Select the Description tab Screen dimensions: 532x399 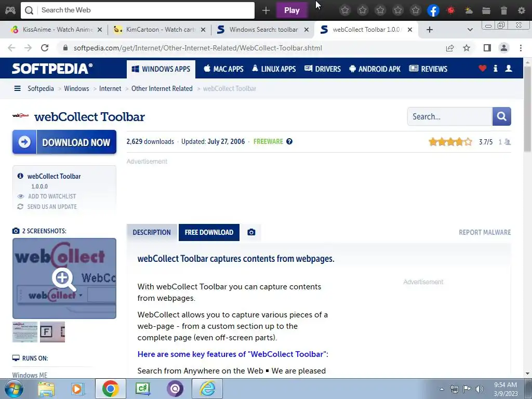click(x=152, y=232)
